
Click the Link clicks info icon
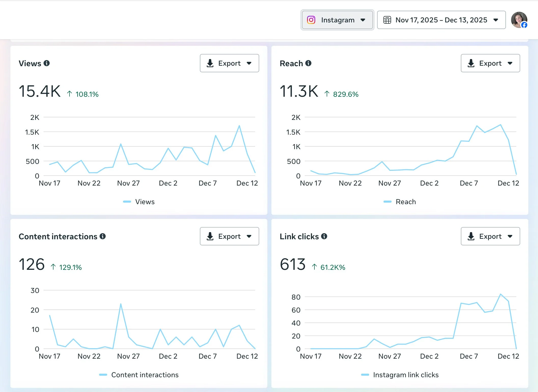pos(324,236)
